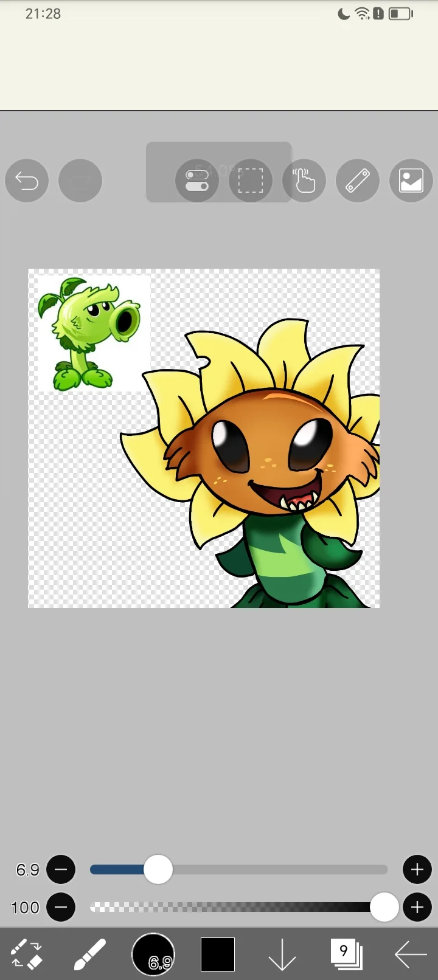Open the layers panel showing 9
438x980 pixels.
(x=346, y=954)
